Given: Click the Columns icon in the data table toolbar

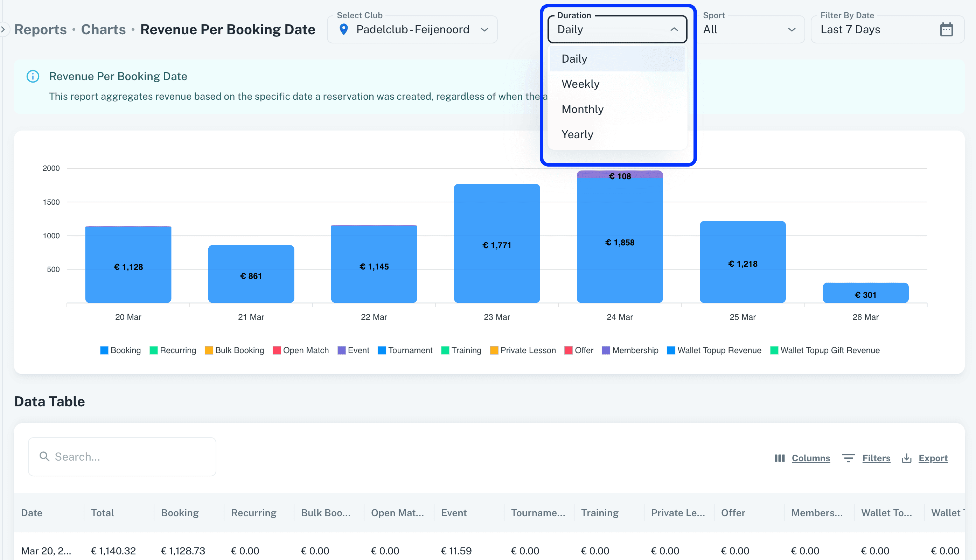Looking at the screenshot, I should [x=779, y=458].
